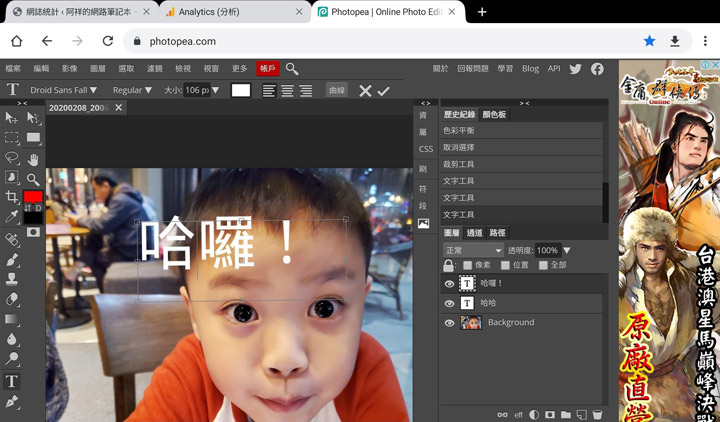
Task: Select the Type tool in the left toolbar
Action: tap(11, 381)
